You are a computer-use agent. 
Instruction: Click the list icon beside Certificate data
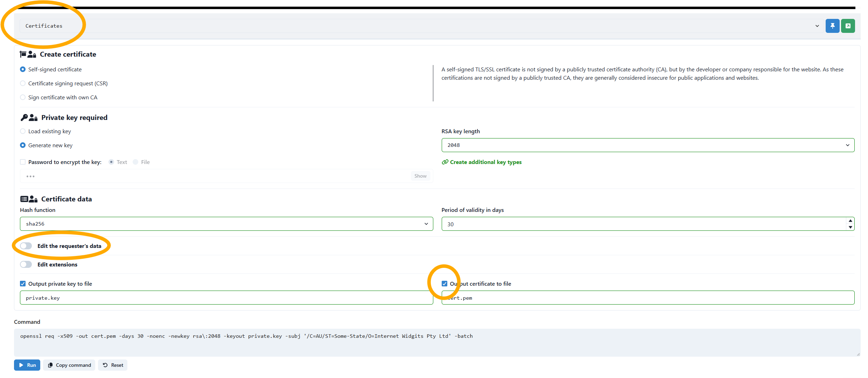coord(24,199)
